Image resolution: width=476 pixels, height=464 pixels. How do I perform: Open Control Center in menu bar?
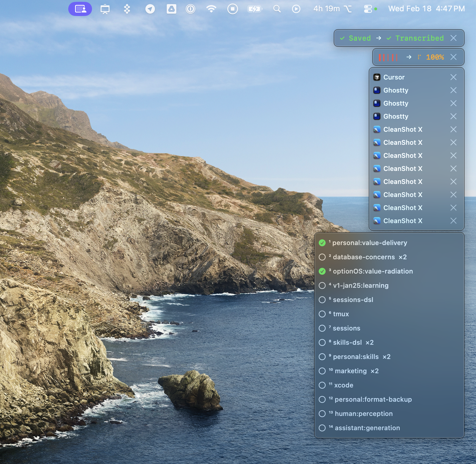[x=368, y=9]
